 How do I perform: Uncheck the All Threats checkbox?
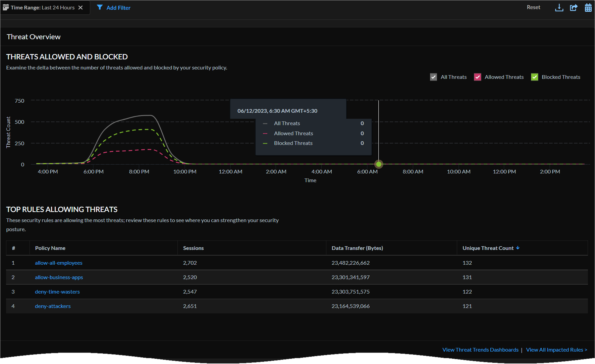433,77
